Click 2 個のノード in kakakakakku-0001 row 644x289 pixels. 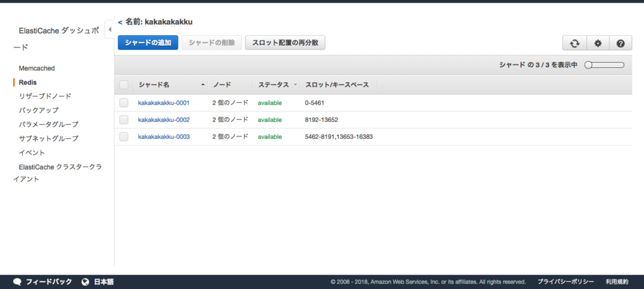point(230,102)
